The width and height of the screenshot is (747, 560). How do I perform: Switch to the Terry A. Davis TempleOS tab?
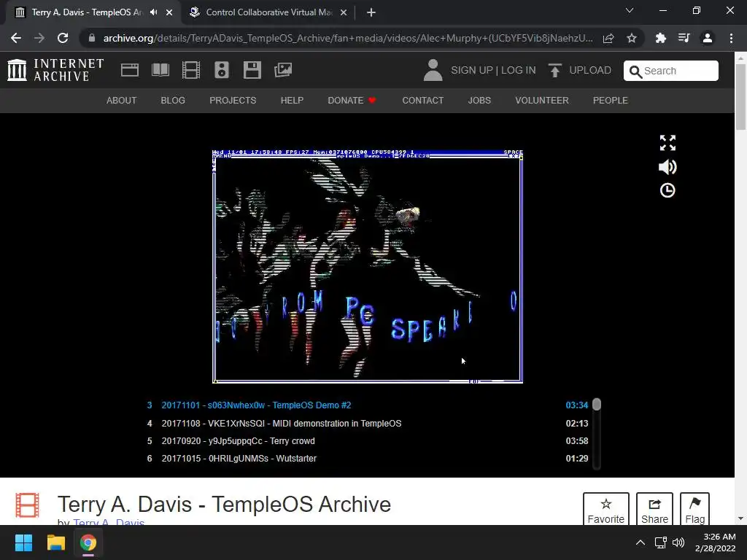[88, 12]
